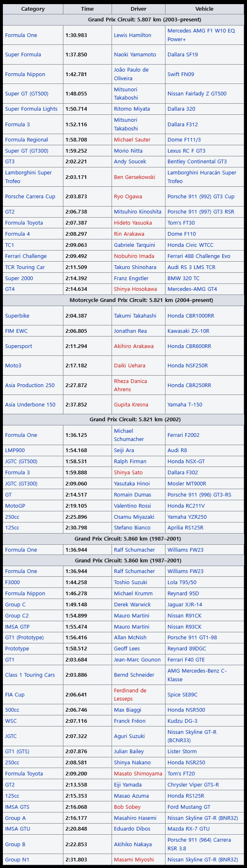
Task: Open the Bob Sobey red link
Action: [127, 807]
